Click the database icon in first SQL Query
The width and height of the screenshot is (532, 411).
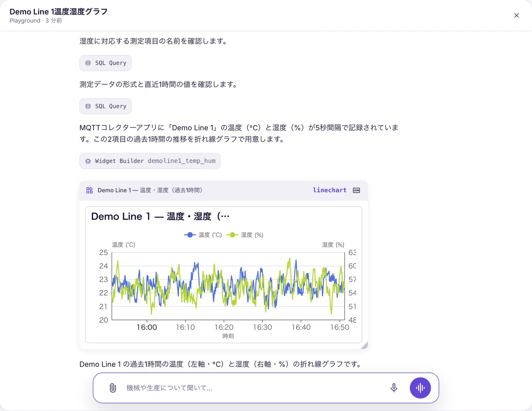click(88, 63)
